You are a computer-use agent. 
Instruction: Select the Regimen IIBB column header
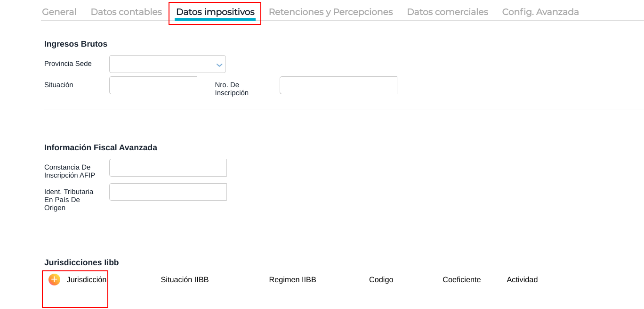click(292, 280)
